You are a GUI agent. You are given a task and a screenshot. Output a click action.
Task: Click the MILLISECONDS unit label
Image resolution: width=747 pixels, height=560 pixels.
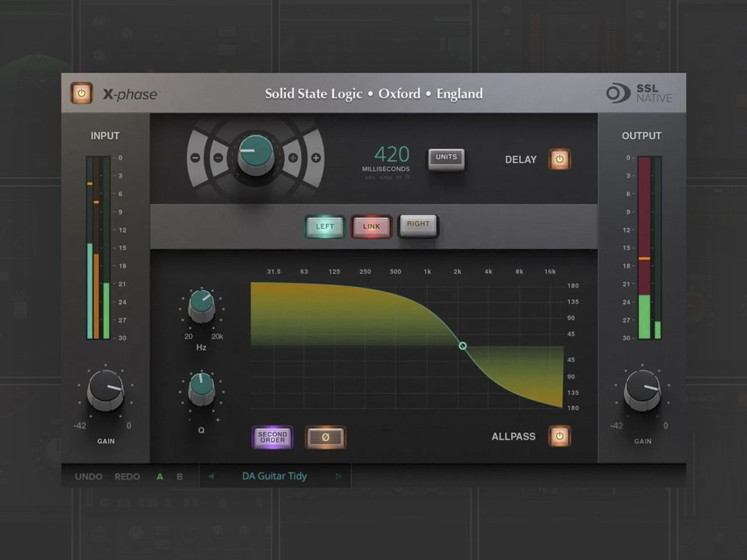coord(386,169)
